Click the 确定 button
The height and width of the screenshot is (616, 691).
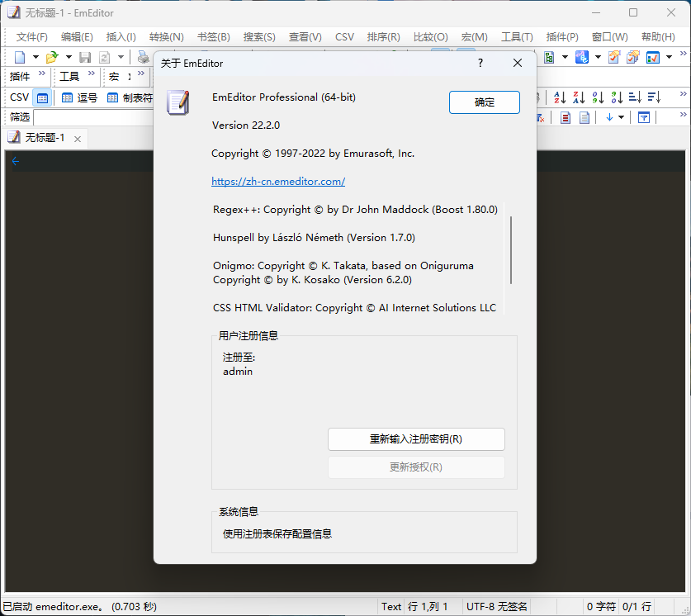[x=485, y=102]
